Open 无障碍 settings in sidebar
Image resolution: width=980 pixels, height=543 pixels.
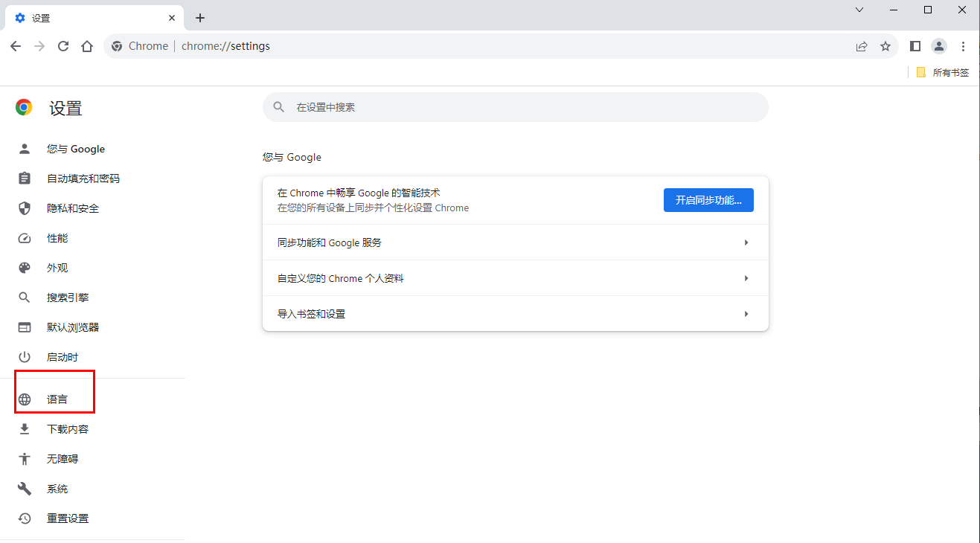pyautogui.click(x=63, y=459)
